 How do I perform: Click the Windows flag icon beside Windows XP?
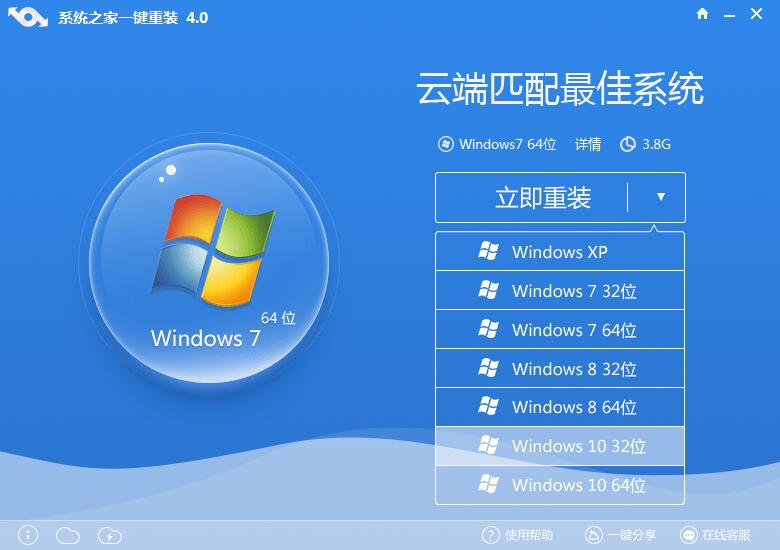point(488,251)
